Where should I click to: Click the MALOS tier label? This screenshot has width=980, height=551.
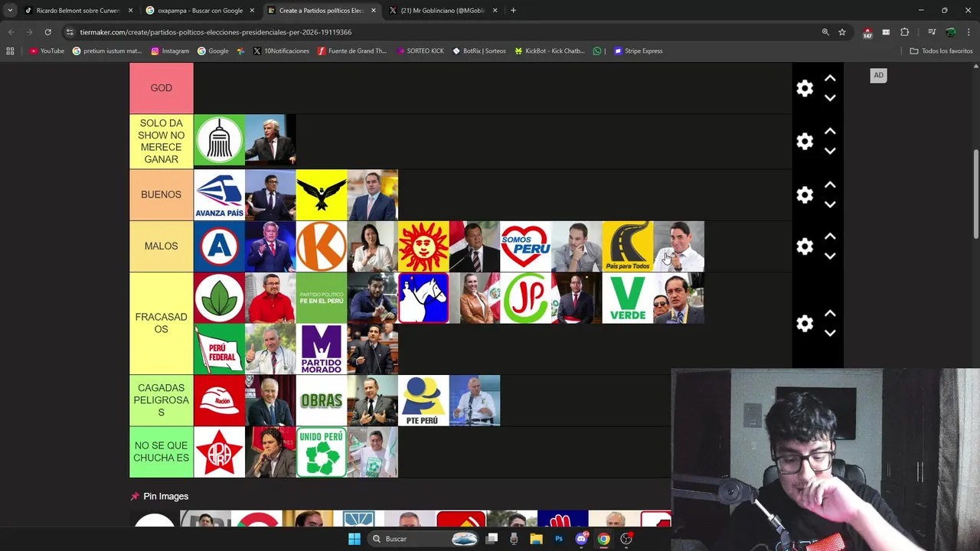[x=161, y=246]
